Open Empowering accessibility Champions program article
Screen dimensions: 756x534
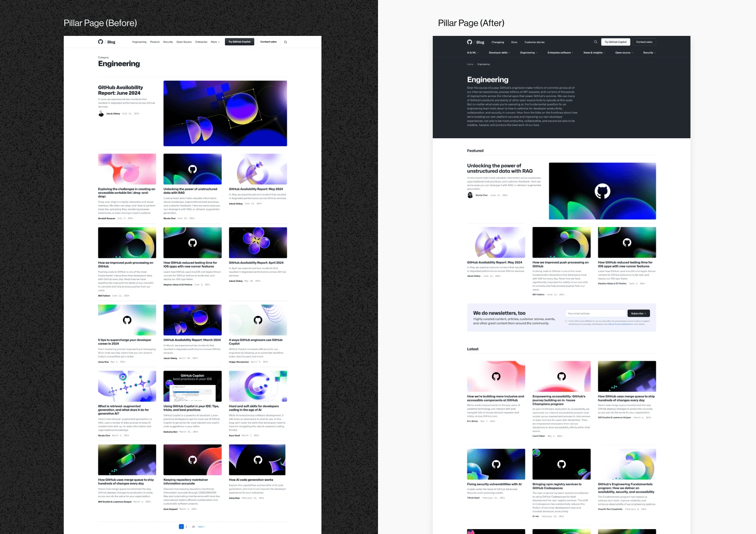tap(559, 400)
